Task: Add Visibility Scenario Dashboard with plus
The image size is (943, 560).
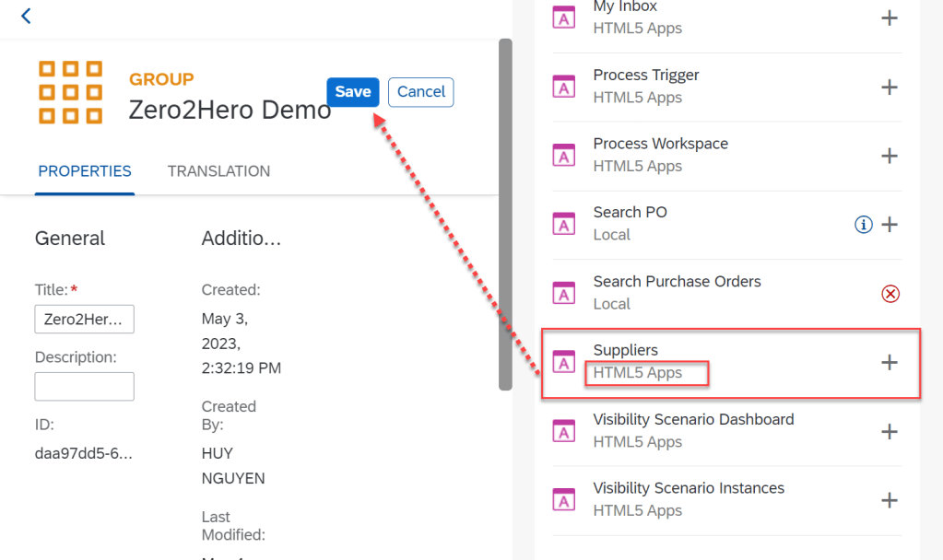Action: [889, 431]
